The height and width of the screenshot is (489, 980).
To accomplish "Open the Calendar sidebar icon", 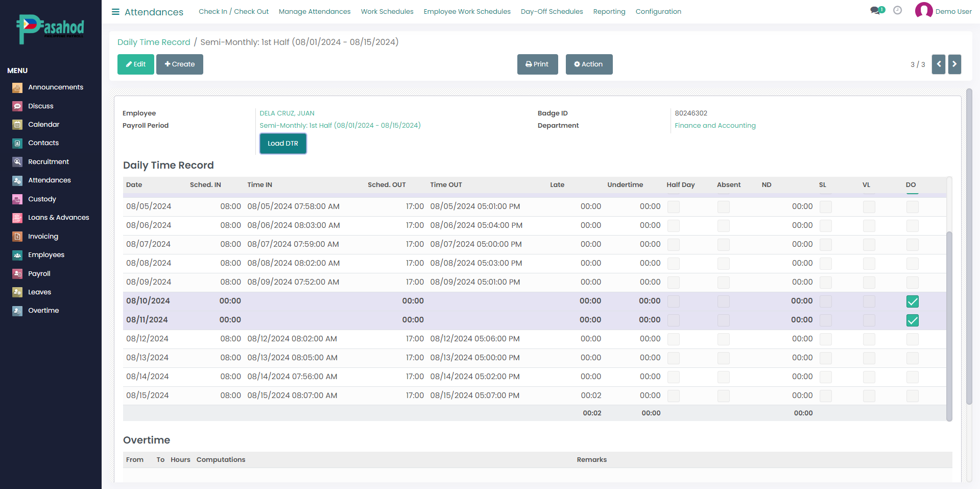I will coord(17,125).
